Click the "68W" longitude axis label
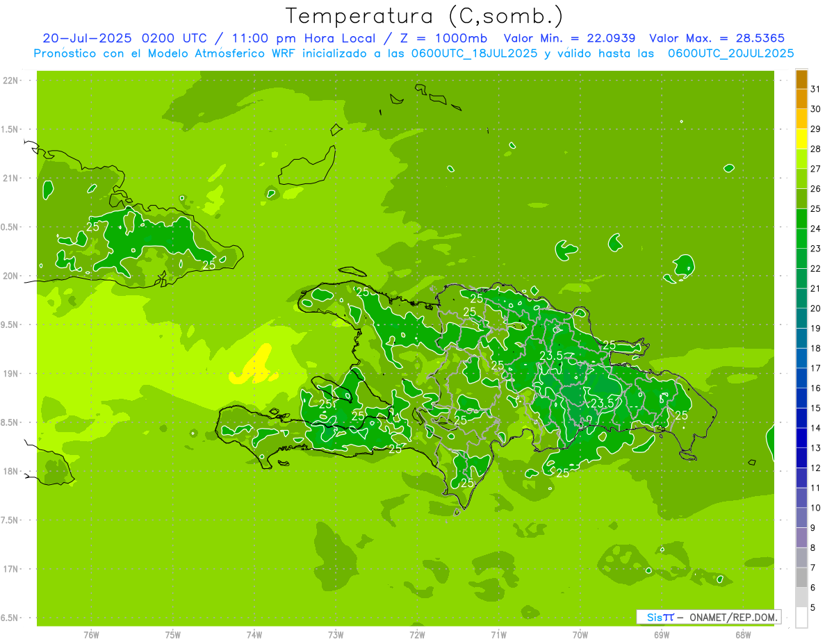The image size is (834, 644). pos(743,634)
